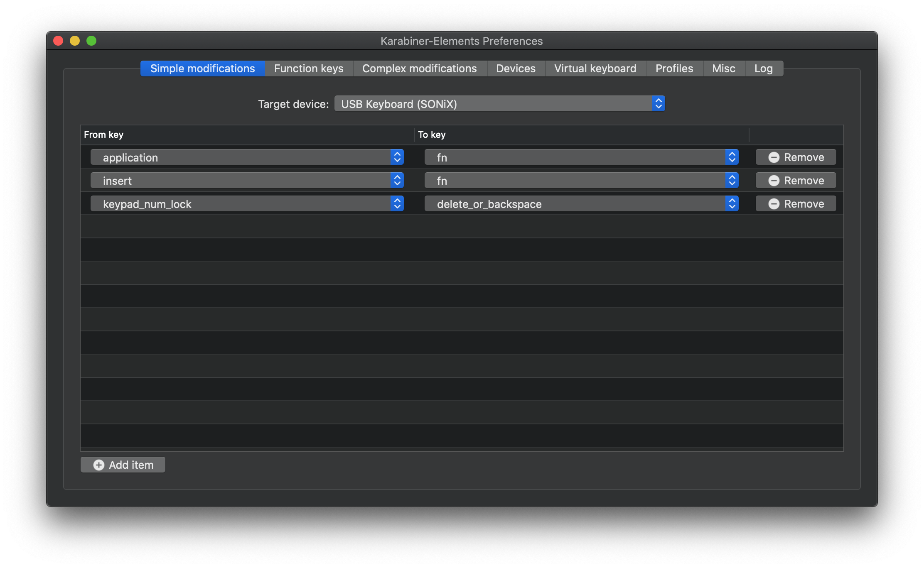Click the plus icon on Add item
The height and width of the screenshot is (568, 924).
(x=99, y=465)
